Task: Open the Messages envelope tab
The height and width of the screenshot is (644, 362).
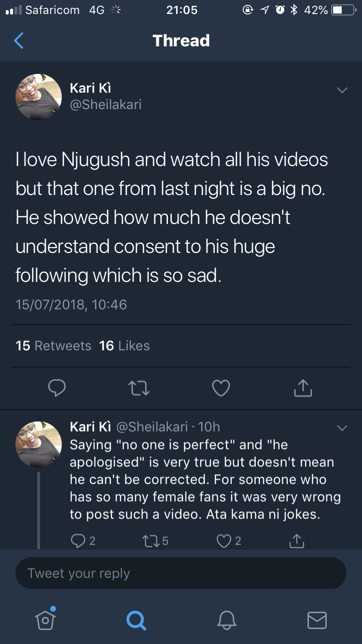Action: click(x=317, y=620)
